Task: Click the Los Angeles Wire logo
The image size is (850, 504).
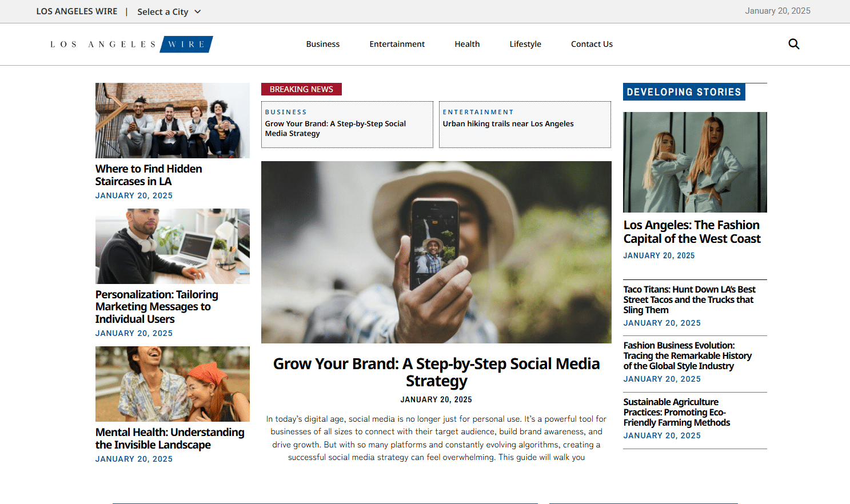Action: [x=131, y=44]
